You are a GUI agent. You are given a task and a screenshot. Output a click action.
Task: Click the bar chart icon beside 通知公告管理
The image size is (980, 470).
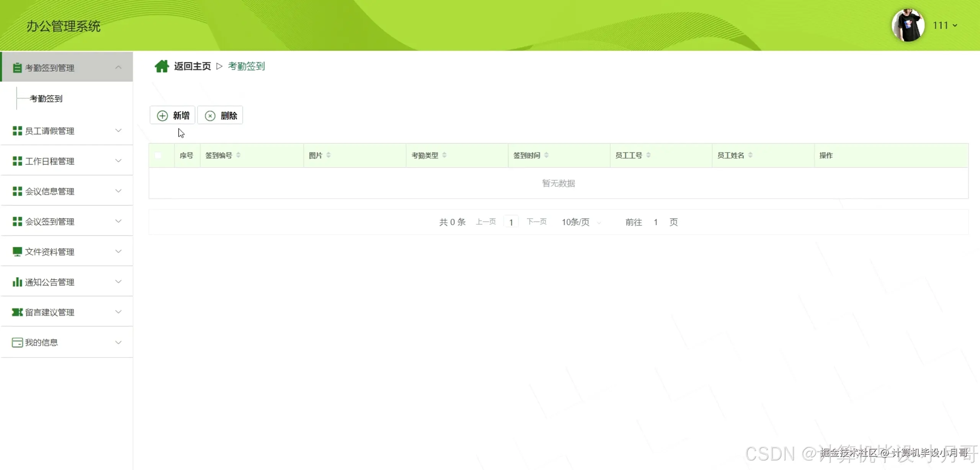[x=17, y=282]
